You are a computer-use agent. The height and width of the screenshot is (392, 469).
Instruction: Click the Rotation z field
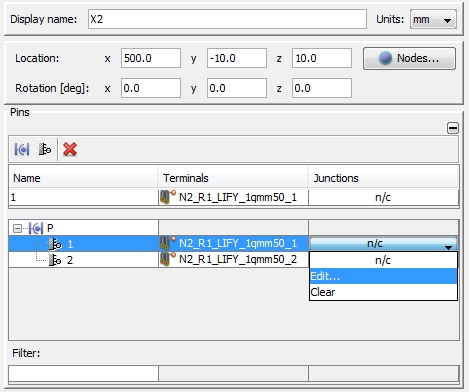click(322, 88)
